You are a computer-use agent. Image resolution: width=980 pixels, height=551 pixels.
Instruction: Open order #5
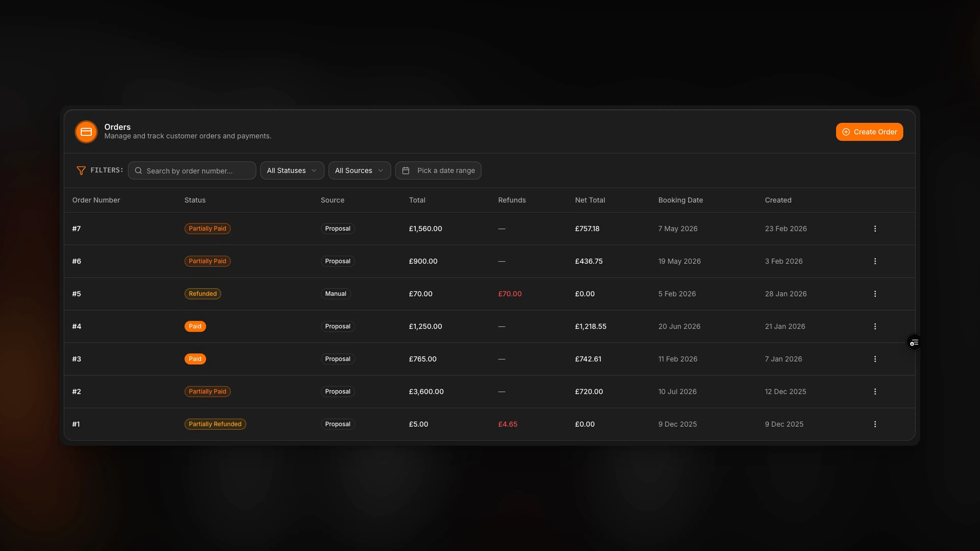point(77,294)
